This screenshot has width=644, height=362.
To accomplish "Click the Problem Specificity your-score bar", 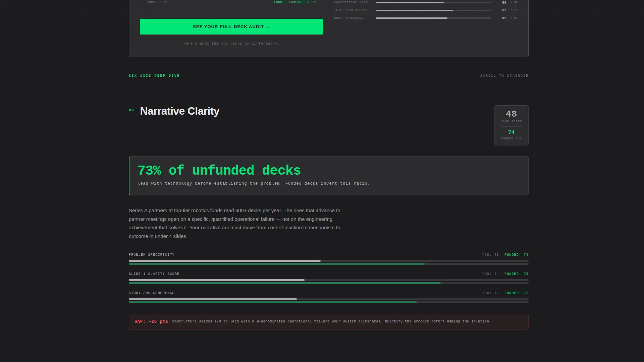I will [x=329, y=261].
